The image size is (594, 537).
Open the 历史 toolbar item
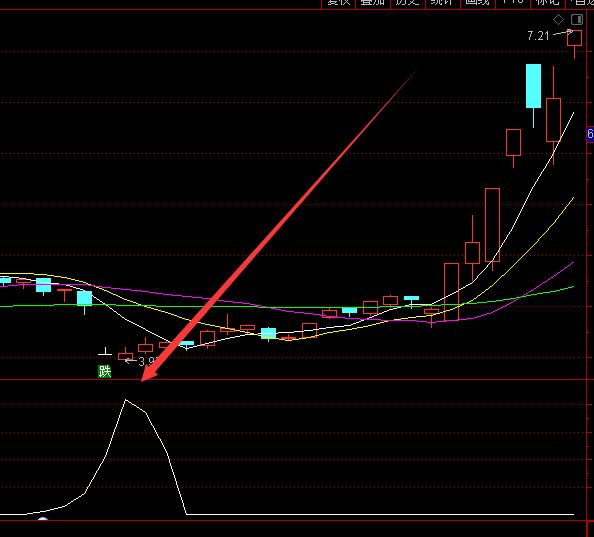tap(408, 2)
